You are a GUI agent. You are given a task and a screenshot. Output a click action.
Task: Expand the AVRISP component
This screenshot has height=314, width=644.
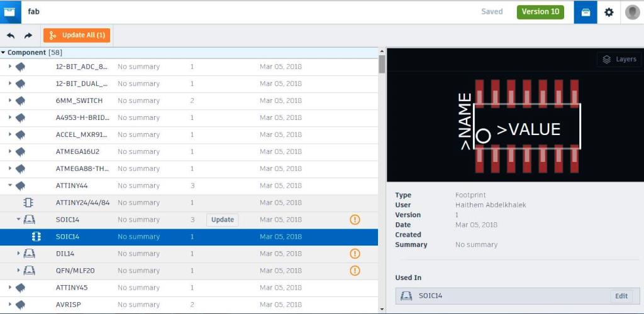point(10,305)
